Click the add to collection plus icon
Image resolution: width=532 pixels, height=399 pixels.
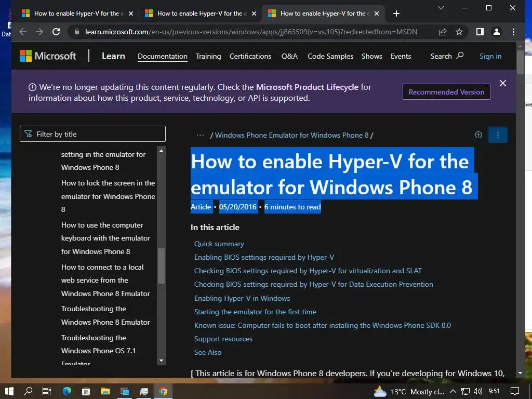point(478,135)
